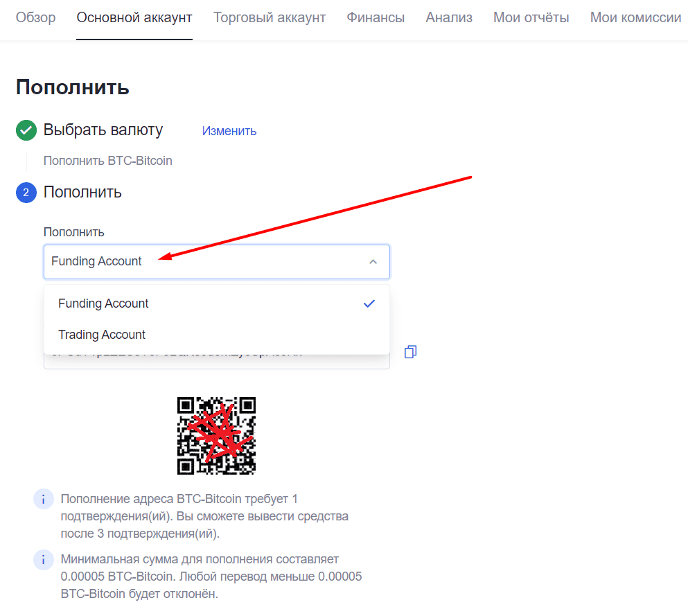Screen dimensions: 688x616
Task: Collapse the Funding Account dropdown chevron
Action: pos(373,262)
